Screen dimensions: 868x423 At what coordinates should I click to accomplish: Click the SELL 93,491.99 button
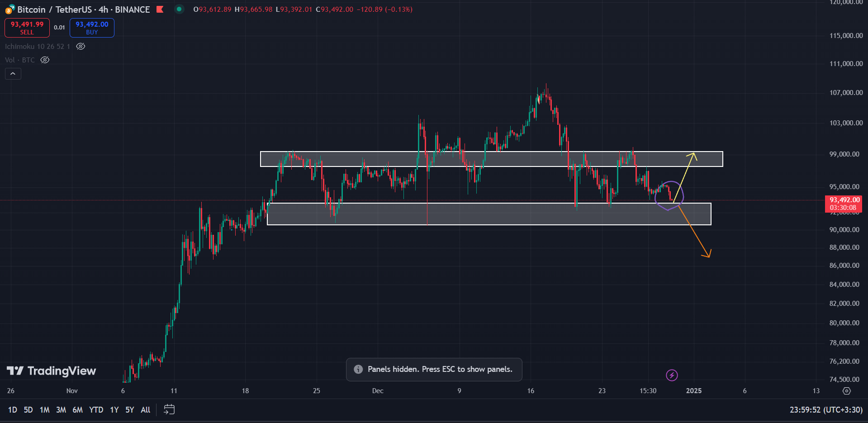click(x=27, y=28)
